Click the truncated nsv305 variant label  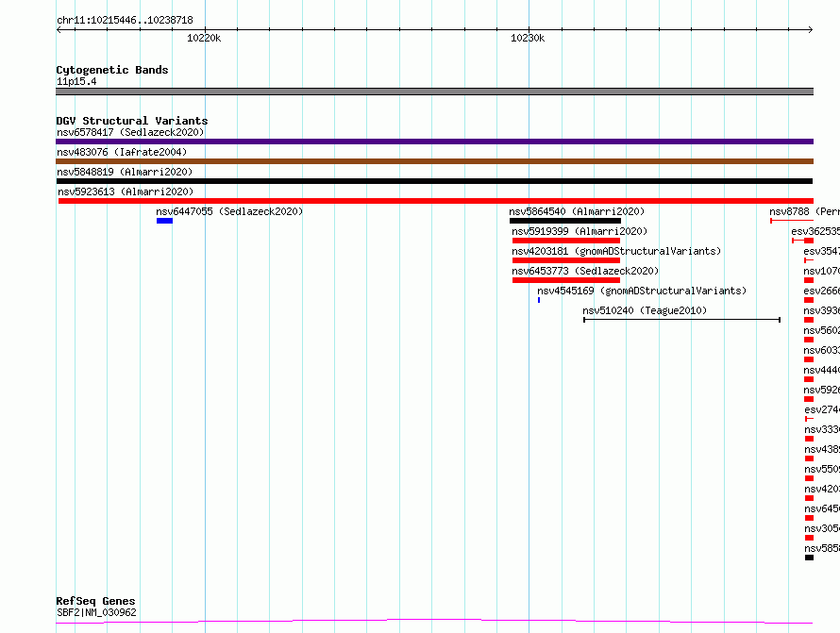click(822, 528)
